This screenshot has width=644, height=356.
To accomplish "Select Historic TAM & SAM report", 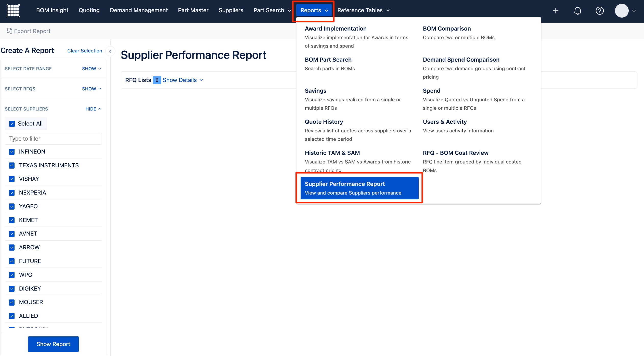I will [359, 161].
